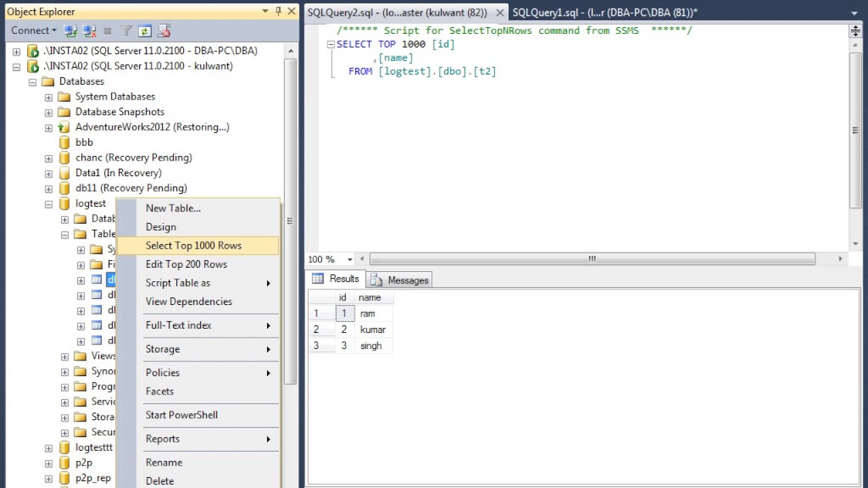
Task: Choose Rename from context menu
Action: (x=198, y=462)
